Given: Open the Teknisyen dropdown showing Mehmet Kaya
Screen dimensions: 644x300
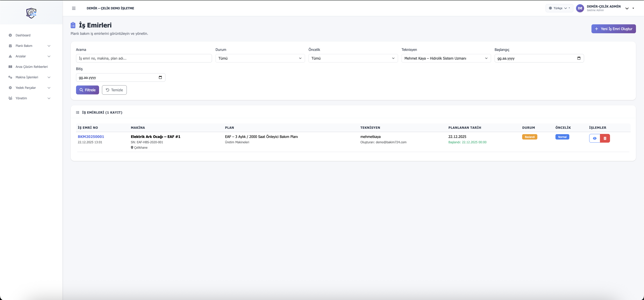Looking at the screenshot, I should 446,58.
